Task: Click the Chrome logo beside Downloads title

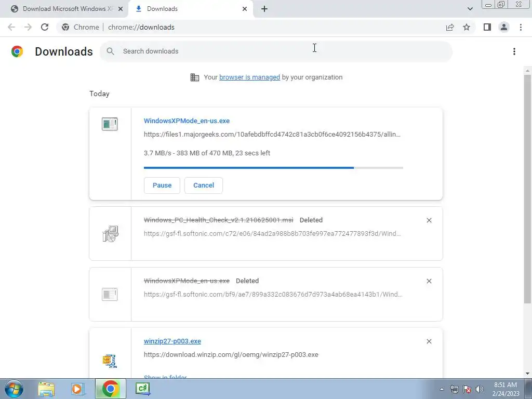Action: click(x=17, y=51)
